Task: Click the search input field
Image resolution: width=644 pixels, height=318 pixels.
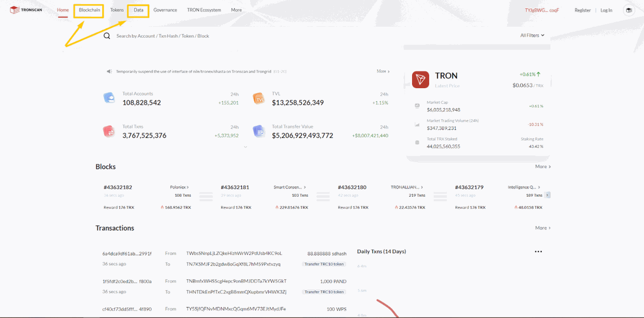Action: [201, 36]
